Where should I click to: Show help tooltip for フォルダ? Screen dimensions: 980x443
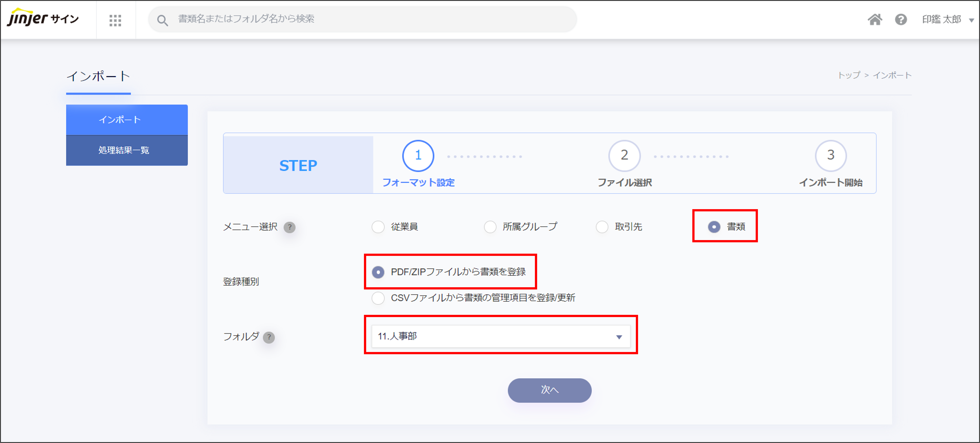coord(269,337)
